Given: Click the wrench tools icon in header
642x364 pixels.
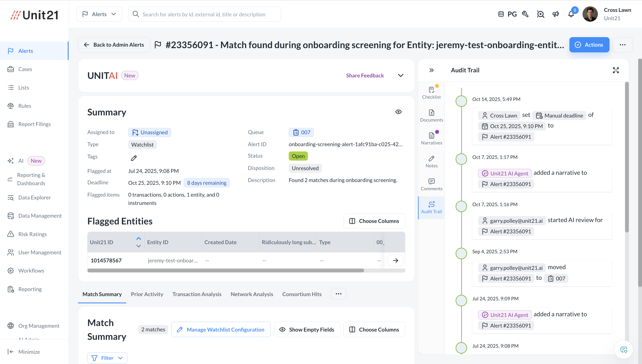Looking at the screenshot, I should point(525,14).
